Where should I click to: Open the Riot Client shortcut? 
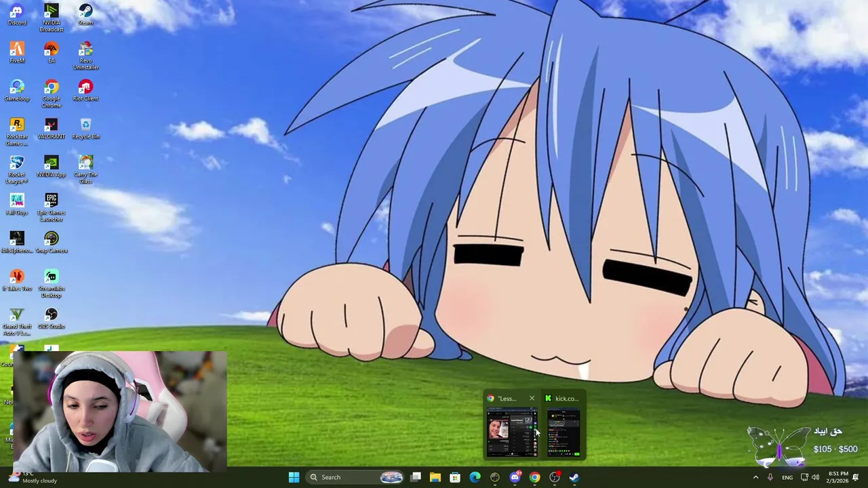[85, 91]
